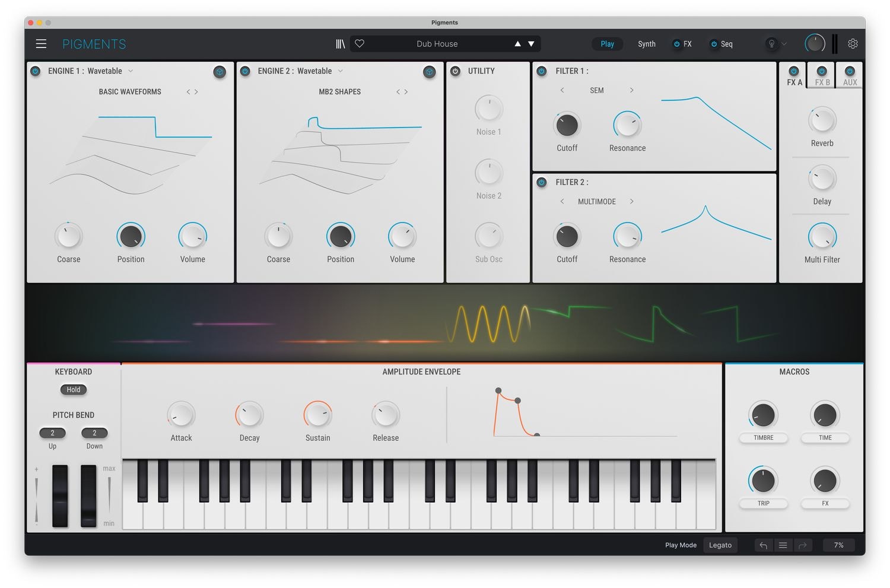Click the Filter 1 Cutoff knob
This screenshot has width=890, height=588.
click(567, 125)
